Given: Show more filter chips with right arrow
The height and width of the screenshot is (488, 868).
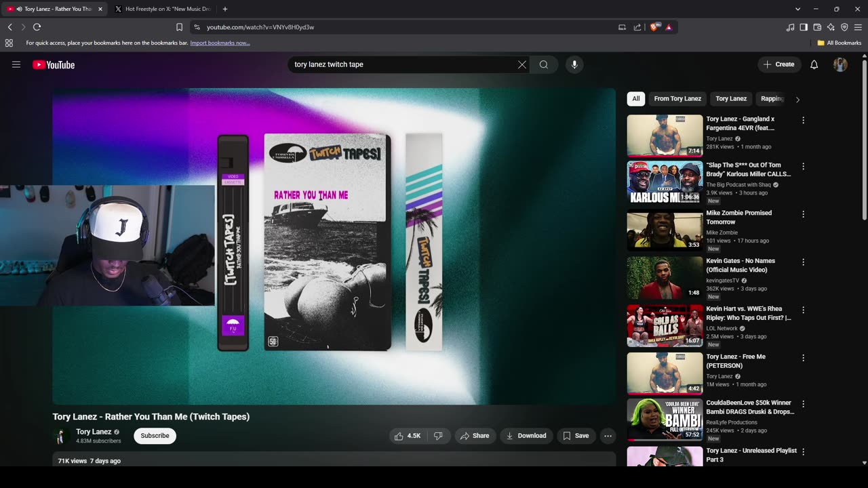Looking at the screenshot, I should click(797, 100).
